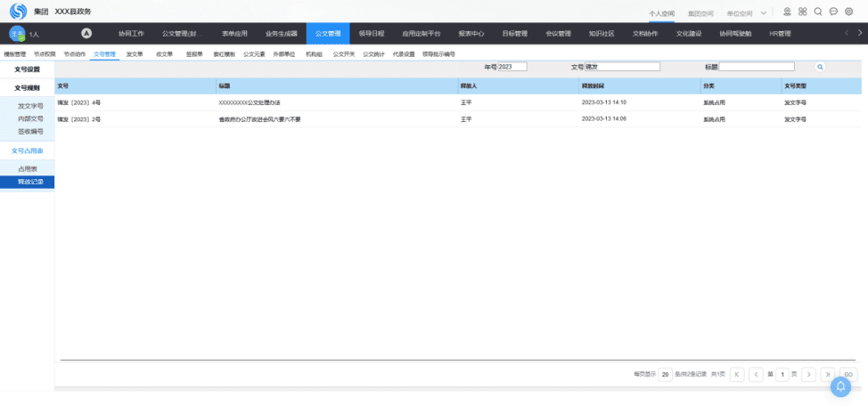The height and width of the screenshot is (415, 868).
Task: Open the user avatar showing 1人
Action: point(17,34)
